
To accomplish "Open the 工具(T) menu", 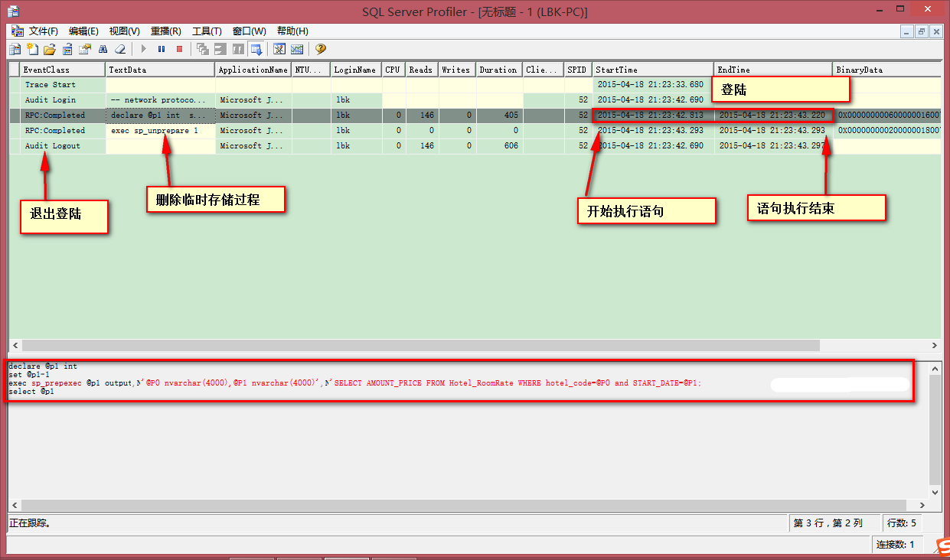I will coord(207,31).
